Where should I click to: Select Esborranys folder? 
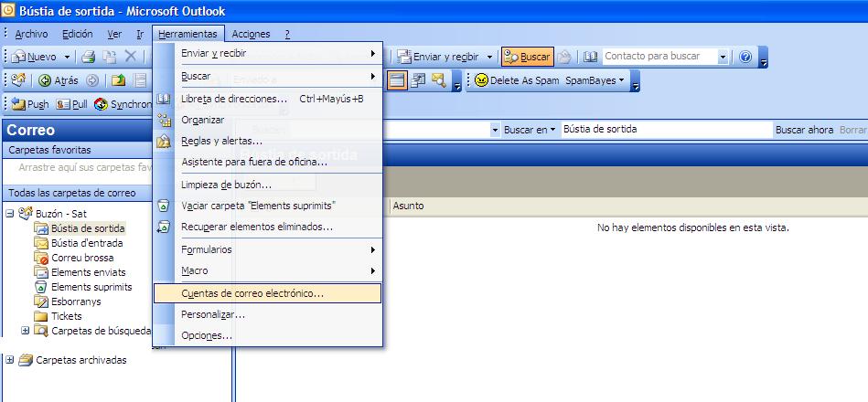[x=76, y=301]
